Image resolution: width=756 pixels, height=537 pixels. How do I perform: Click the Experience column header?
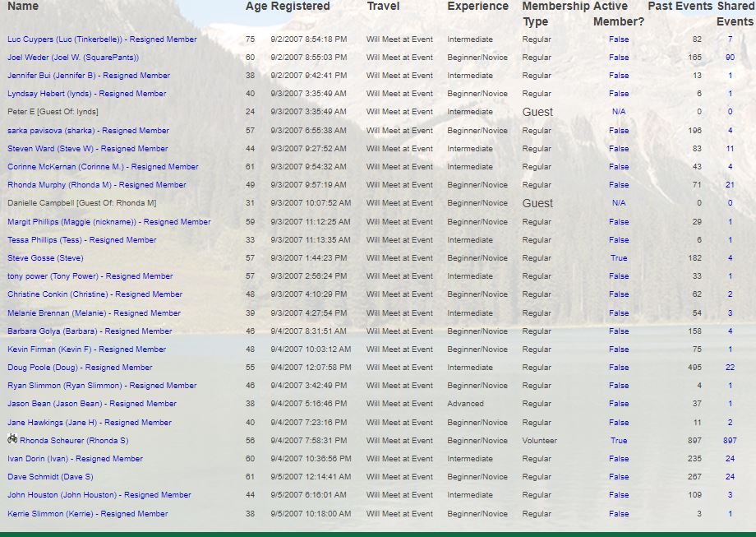click(x=477, y=7)
